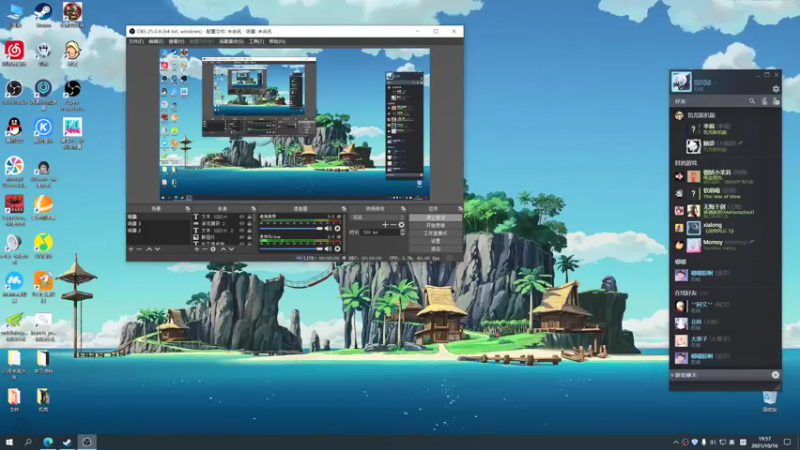Open properties gear for selected source
This screenshot has height=450, width=800.
pos(213,249)
